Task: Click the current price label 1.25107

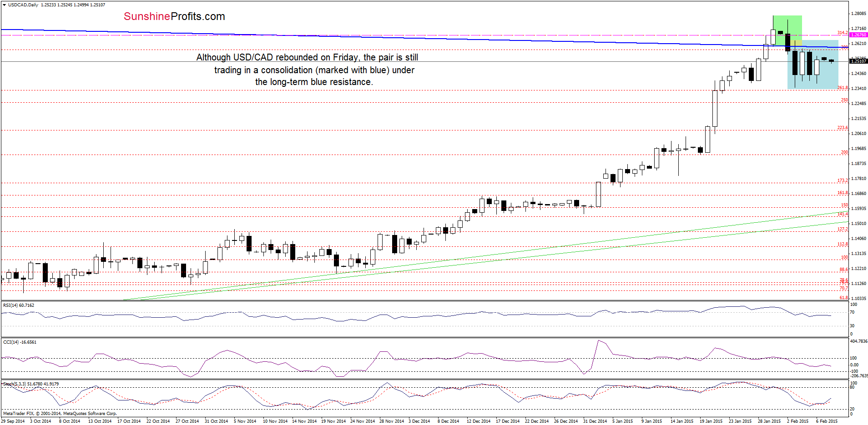Action: (x=858, y=61)
